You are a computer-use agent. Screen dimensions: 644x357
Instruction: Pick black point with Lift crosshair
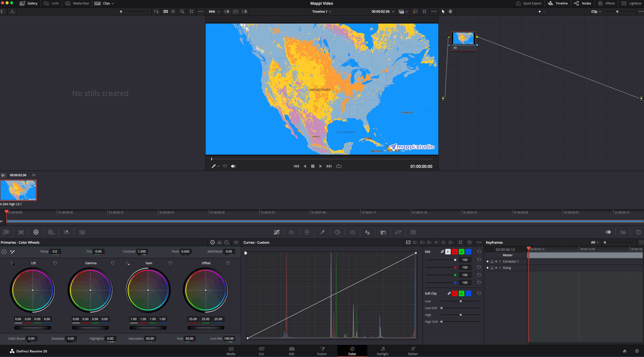12,263
